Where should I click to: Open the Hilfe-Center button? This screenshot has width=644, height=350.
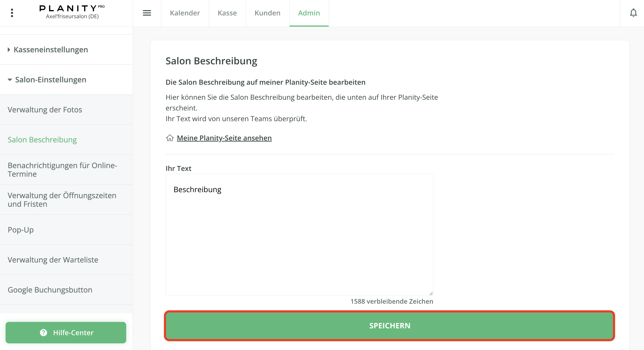pyautogui.click(x=66, y=332)
